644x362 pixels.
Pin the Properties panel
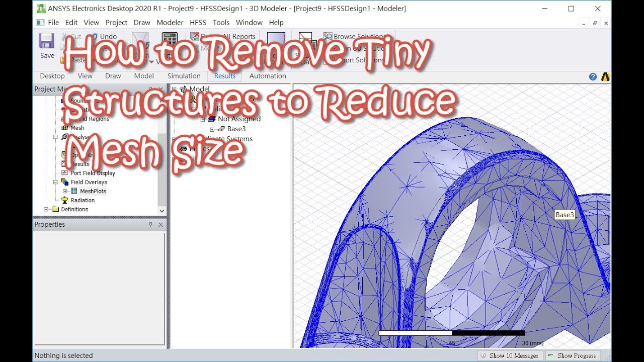point(150,225)
